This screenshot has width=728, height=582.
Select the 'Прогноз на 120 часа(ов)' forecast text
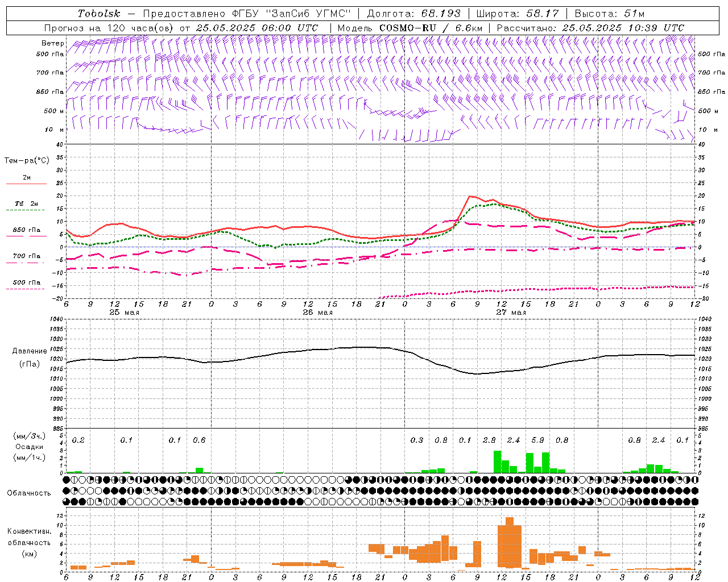pos(109,28)
